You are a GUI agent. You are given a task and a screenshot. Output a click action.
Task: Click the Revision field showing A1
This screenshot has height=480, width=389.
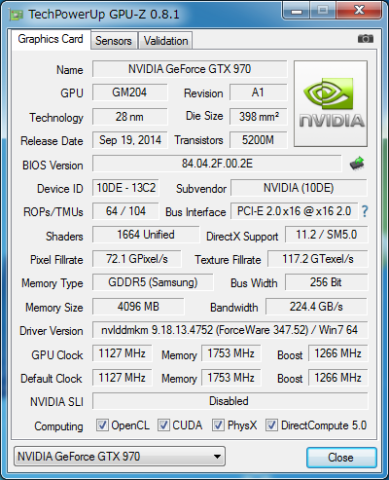(x=258, y=92)
